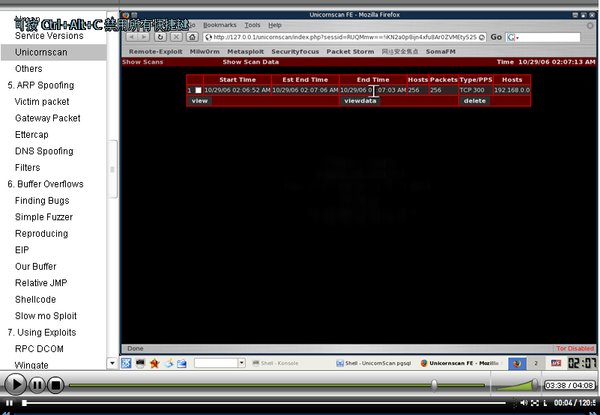
Task: Open the Milw0rm bookmark
Action: pyautogui.click(x=204, y=52)
